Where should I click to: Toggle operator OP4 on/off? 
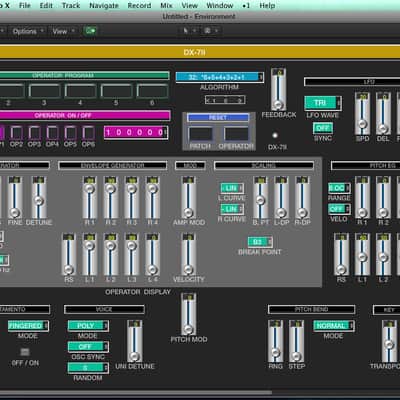[x=52, y=133]
